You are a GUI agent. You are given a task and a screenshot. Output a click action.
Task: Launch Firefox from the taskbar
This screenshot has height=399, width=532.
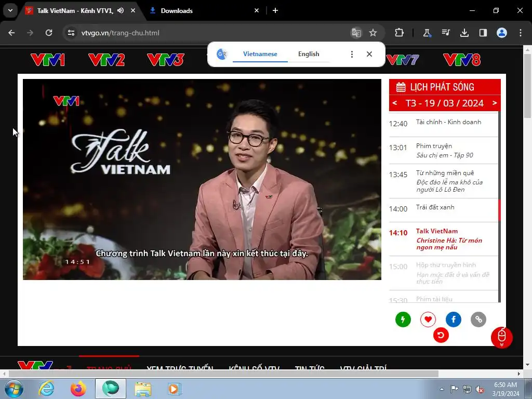78,389
